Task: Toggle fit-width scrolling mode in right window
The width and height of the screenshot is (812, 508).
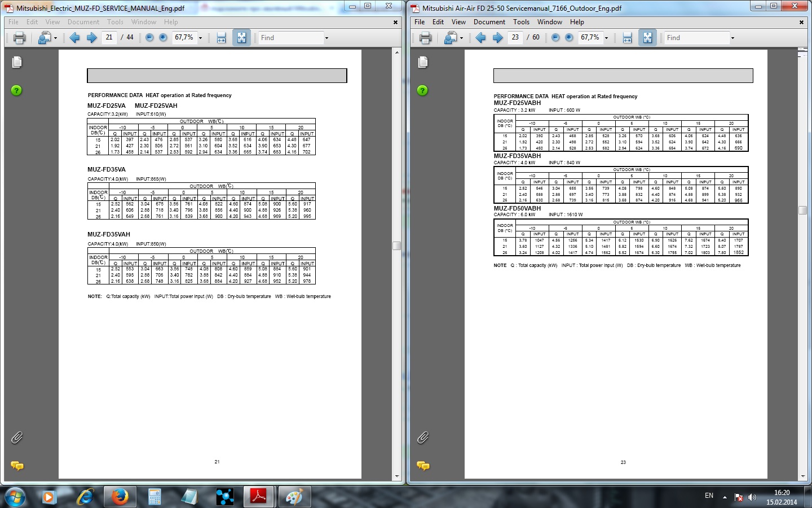Action: point(628,38)
